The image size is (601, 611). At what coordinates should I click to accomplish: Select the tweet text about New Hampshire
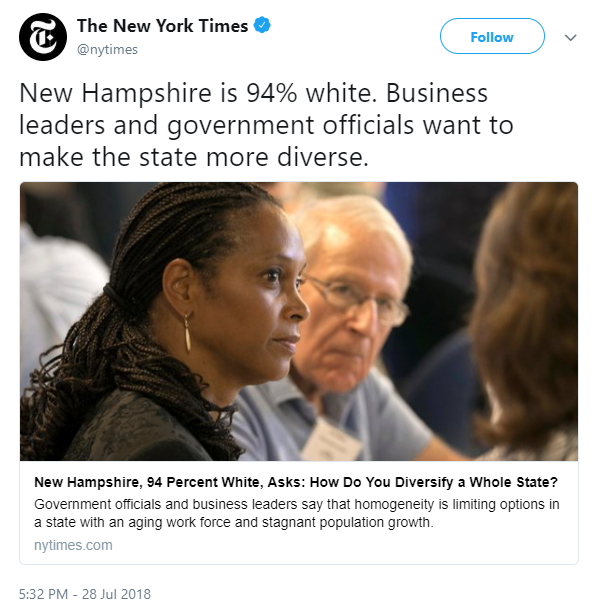(x=266, y=125)
